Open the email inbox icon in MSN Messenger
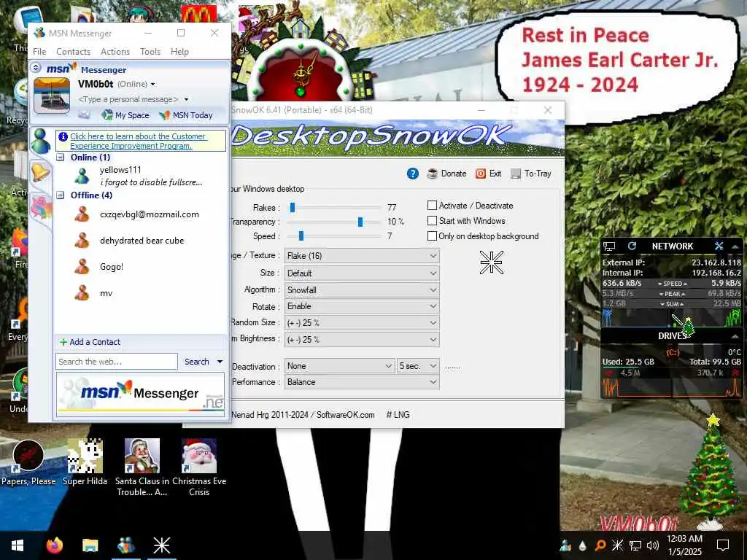 pyautogui.click(x=84, y=114)
